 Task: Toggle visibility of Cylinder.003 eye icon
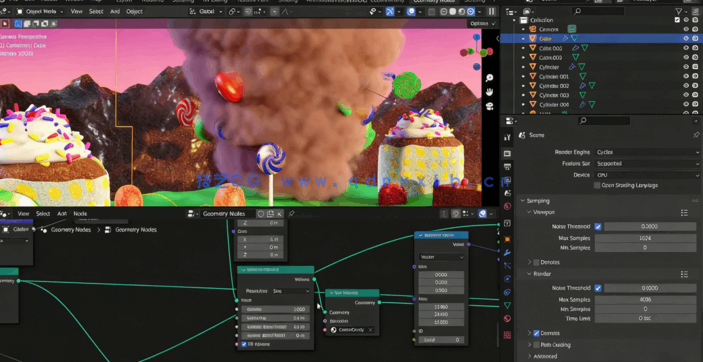[686, 95]
